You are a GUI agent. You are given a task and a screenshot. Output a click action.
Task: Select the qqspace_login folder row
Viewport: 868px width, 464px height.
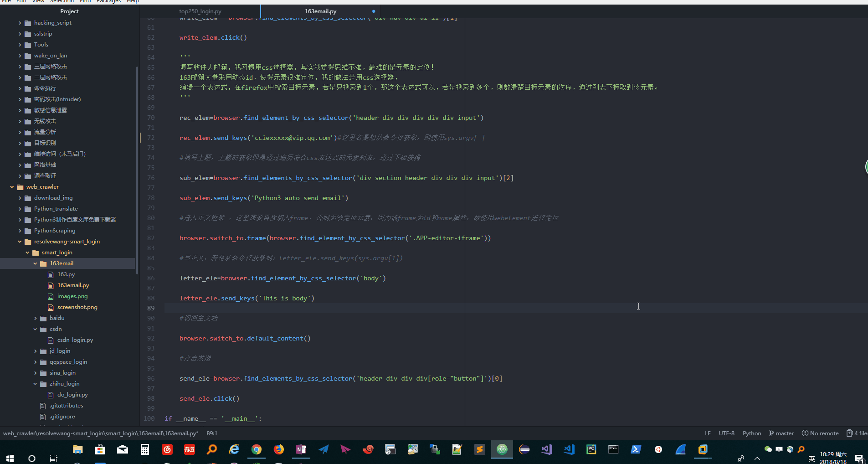pos(68,362)
